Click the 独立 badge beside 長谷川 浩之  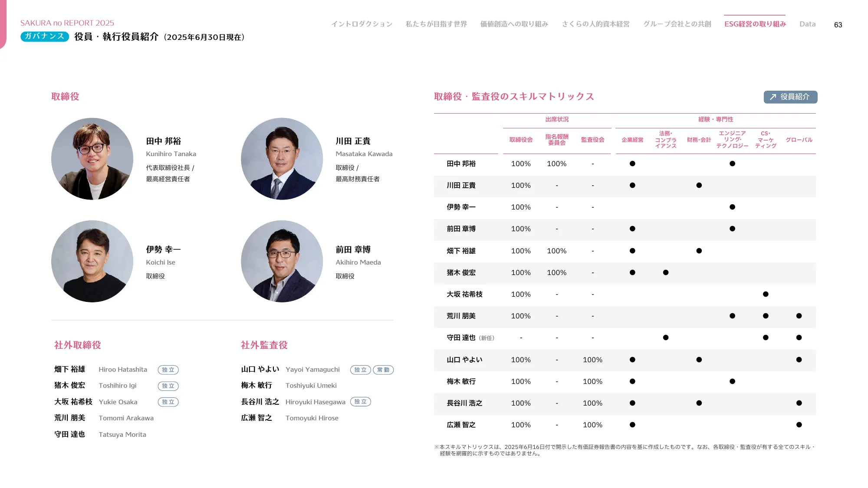(360, 402)
